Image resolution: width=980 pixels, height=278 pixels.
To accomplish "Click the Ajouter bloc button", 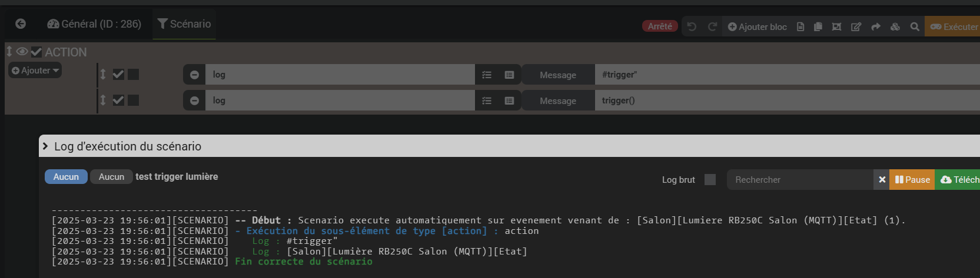I will [757, 26].
